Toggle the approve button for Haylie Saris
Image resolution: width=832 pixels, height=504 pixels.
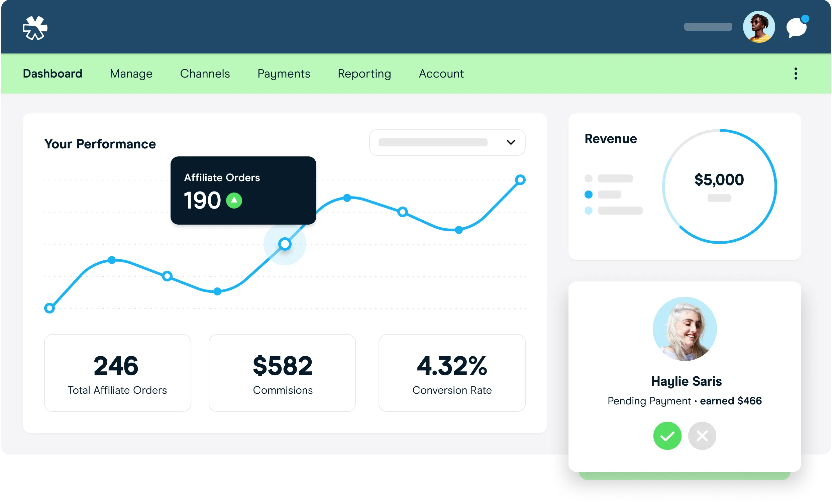coord(667,435)
